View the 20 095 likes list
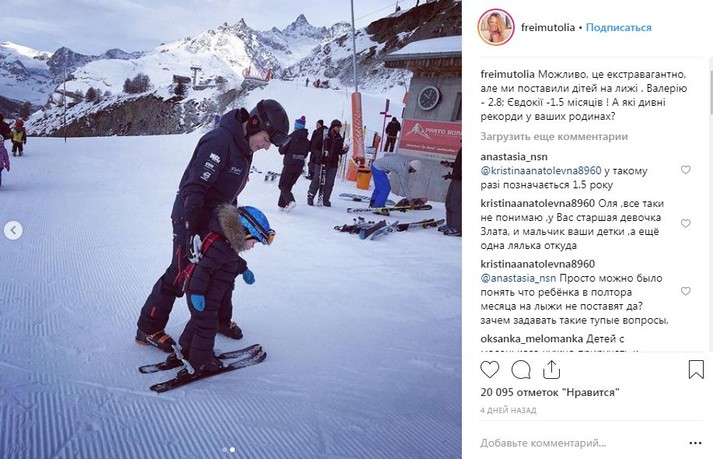Viewport: 713px width, 459px height. click(x=550, y=392)
